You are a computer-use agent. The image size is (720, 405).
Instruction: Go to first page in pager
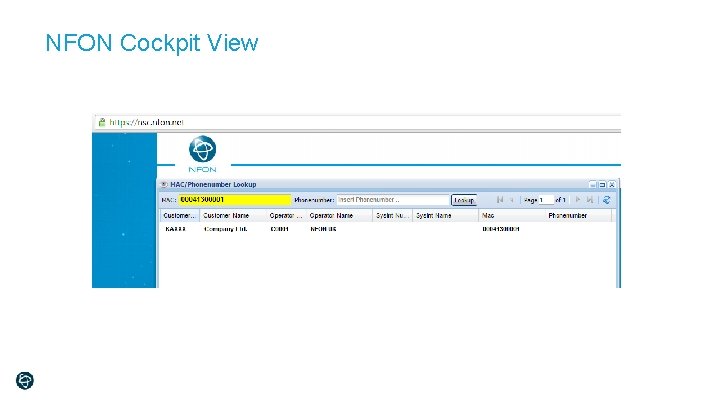[500, 200]
